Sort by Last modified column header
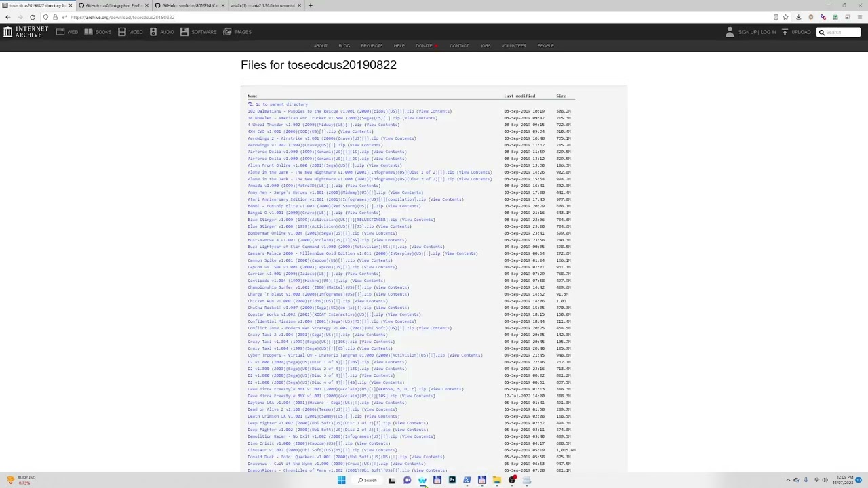 519,96
